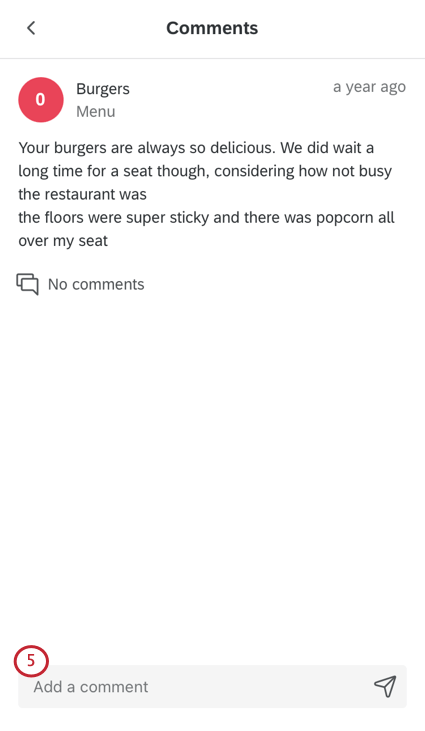This screenshot has height=731, width=425.
Task: Select the 'No comments' label
Action: (x=96, y=284)
